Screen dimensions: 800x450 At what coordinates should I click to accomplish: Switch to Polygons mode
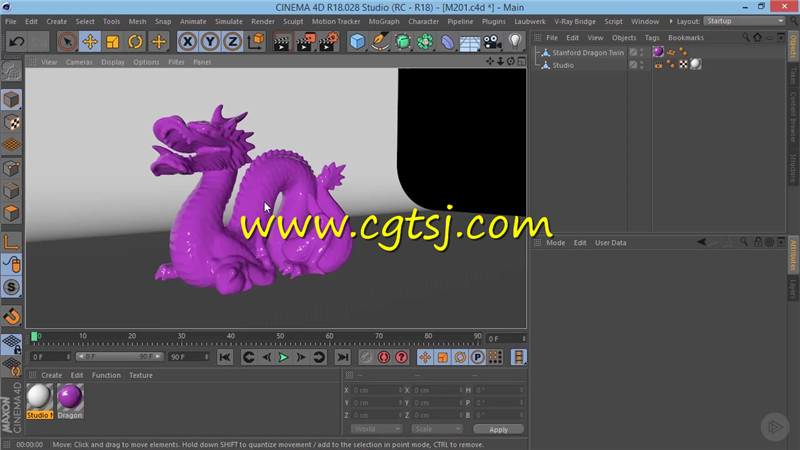pyautogui.click(x=11, y=213)
